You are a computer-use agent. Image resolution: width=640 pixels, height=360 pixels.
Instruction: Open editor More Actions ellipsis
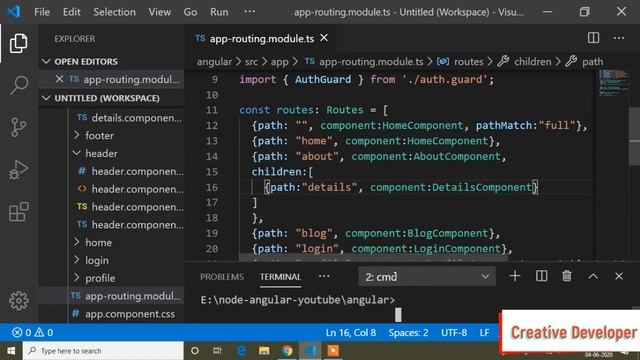point(619,38)
